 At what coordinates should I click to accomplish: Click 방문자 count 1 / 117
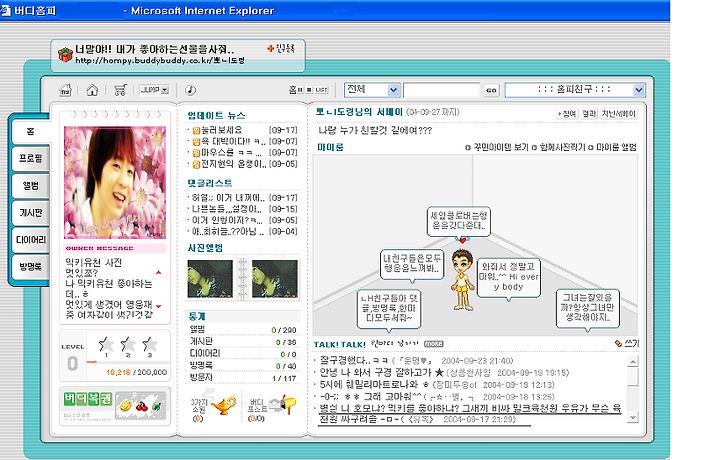click(x=284, y=378)
